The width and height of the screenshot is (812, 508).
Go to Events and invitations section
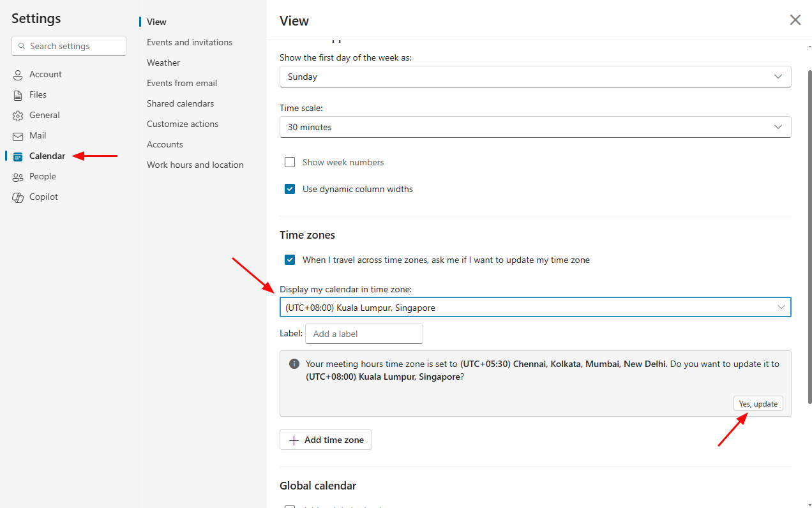[x=190, y=42]
